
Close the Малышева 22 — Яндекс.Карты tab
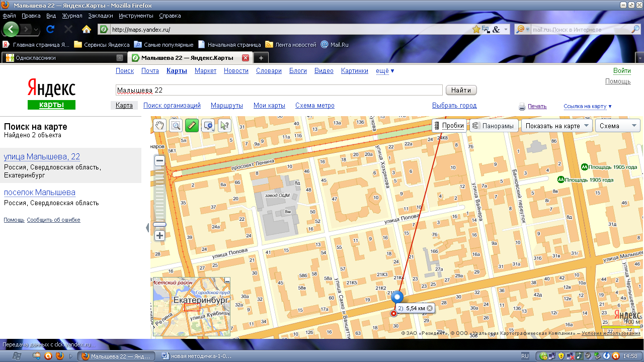[246, 58]
